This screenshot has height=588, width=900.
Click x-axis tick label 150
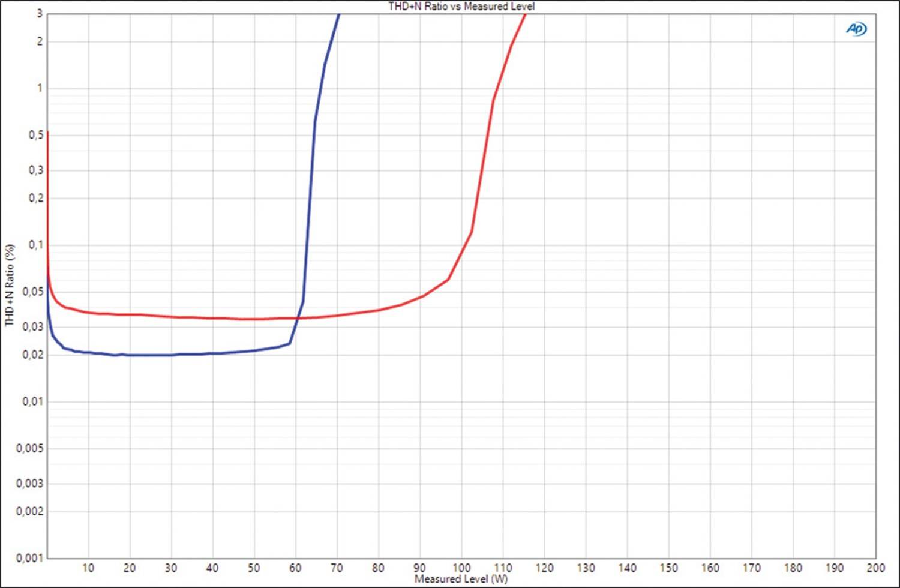pos(668,568)
